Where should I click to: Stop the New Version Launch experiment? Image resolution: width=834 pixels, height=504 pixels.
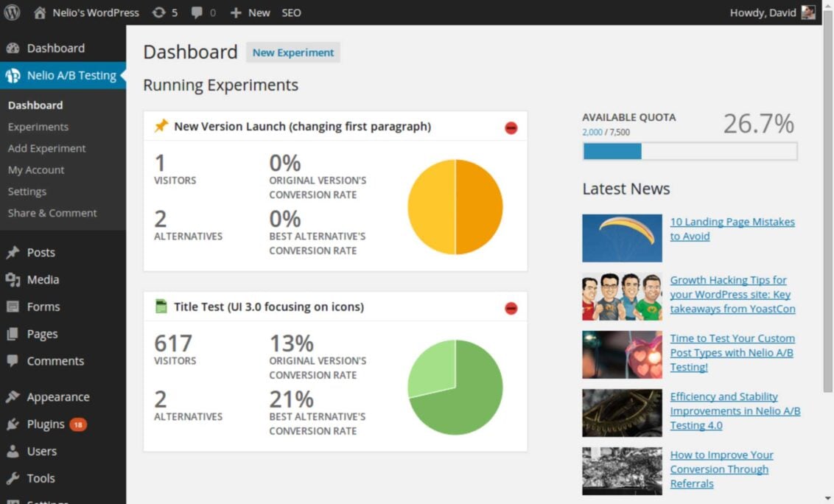[x=511, y=127]
